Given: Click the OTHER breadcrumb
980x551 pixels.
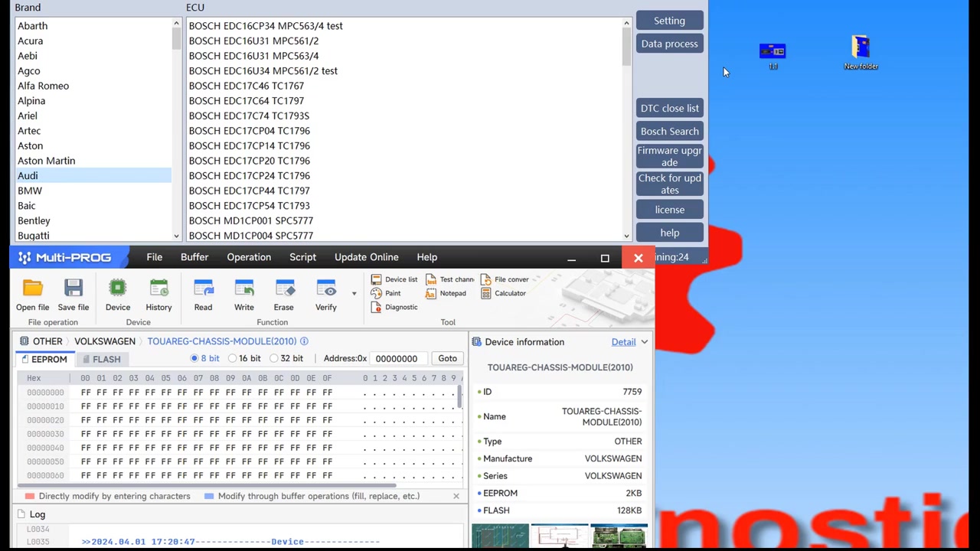Looking at the screenshot, I should click(47, 341).
